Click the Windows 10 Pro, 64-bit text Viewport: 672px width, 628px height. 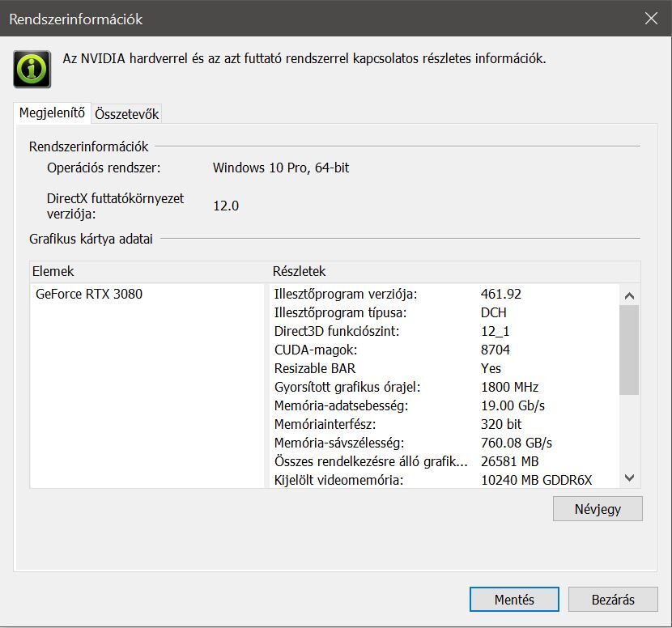281,168
